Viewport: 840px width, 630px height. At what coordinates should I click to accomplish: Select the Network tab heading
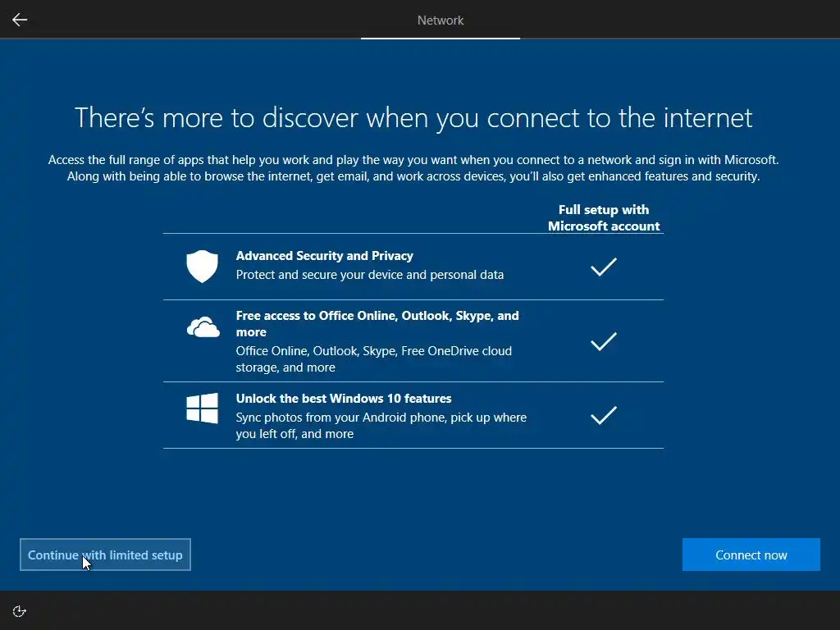(x=441, y=21)
